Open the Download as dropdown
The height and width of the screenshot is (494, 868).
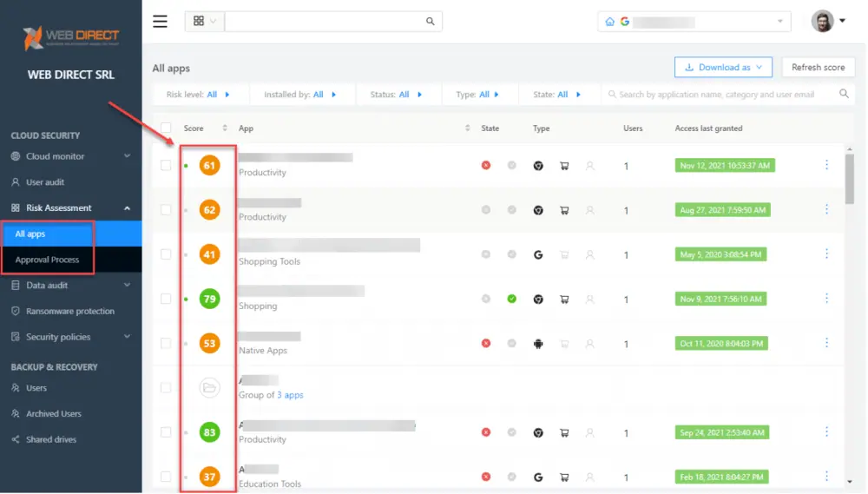723,67
